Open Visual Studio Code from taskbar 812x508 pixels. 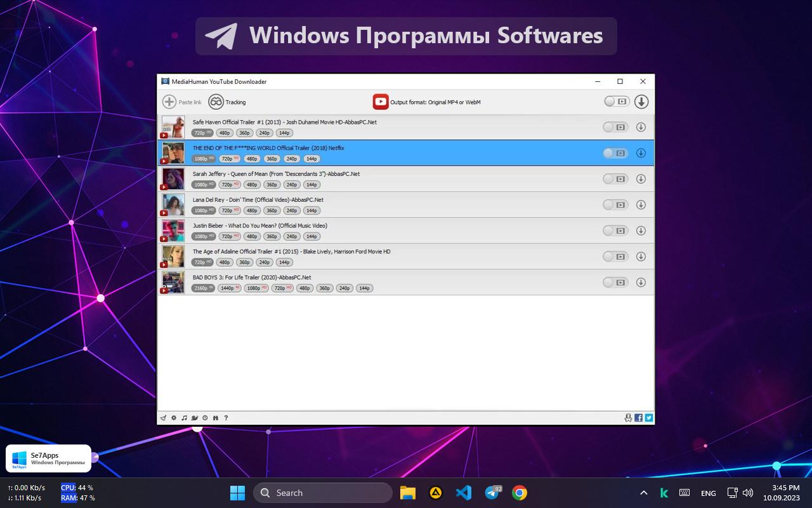pyautogui.click(x=464, y=493)
